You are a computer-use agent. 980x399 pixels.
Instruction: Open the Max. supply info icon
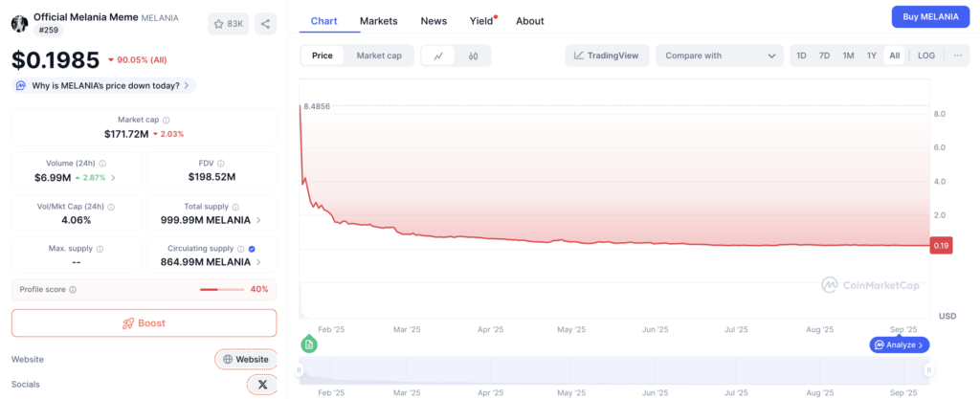100,249
